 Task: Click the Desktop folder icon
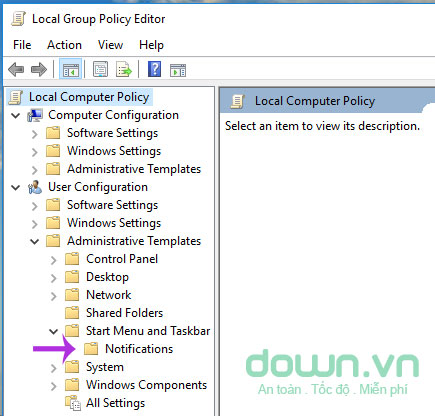click(x=72, y=277)
